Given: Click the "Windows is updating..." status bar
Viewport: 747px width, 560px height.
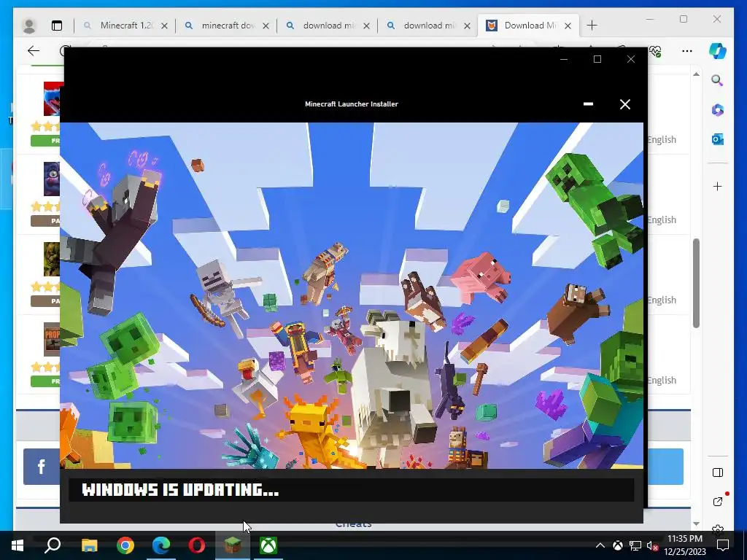Looking at the screenshot, I should (351, 490).
